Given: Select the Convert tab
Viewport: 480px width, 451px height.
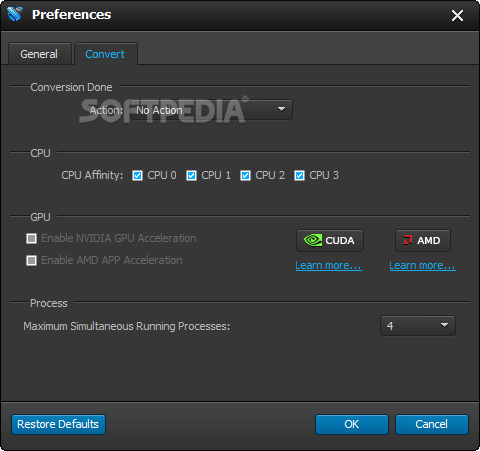Looking at the screenshot, I should (x=105, y=54).
